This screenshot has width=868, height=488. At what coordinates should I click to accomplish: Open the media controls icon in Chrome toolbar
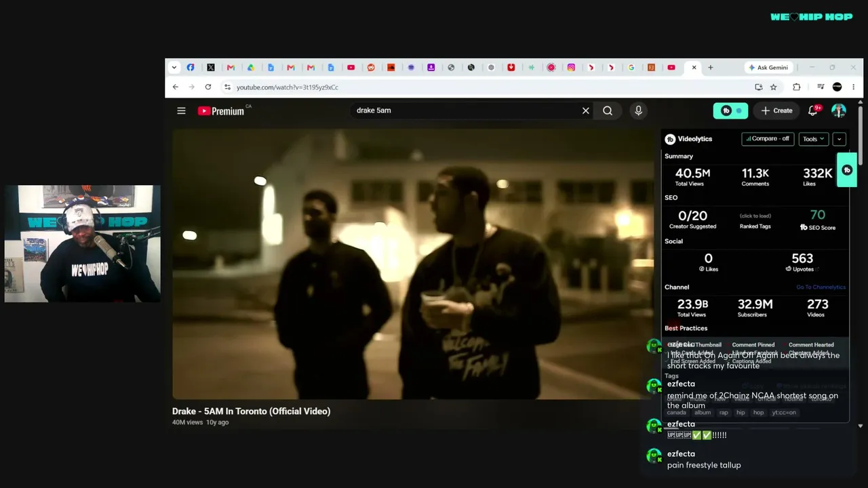[x=821, y=87]
